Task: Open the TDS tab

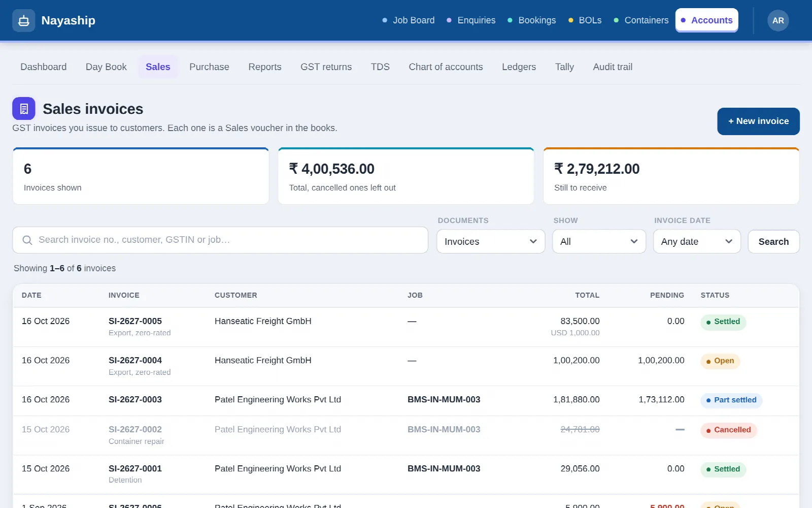Action: point(380,67)
